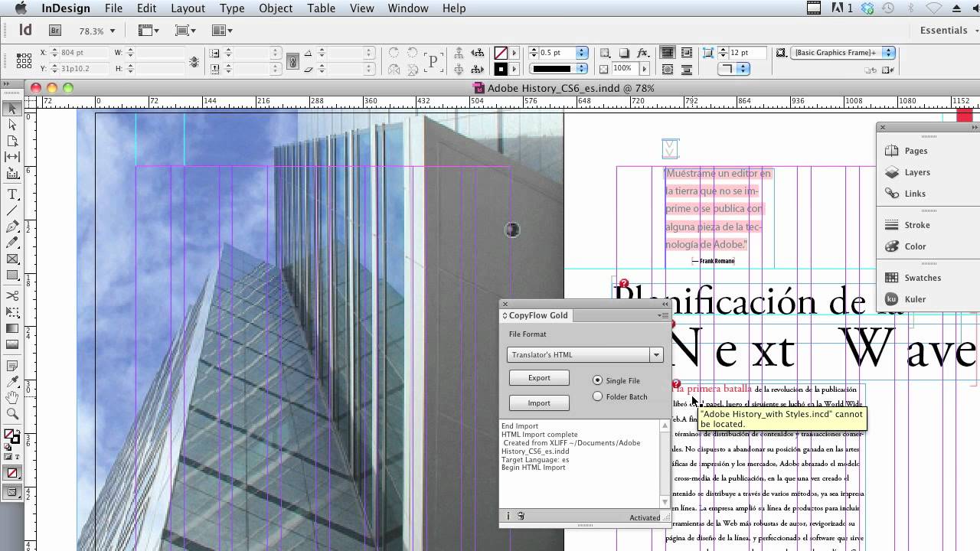Click the corner size 12 pt field

point(746,53)
